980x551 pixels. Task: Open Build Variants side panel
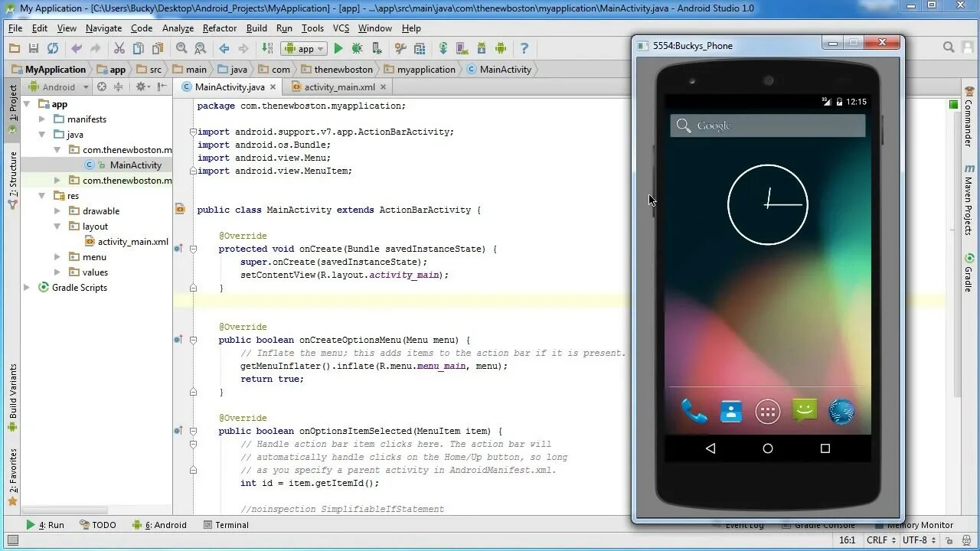12,398
